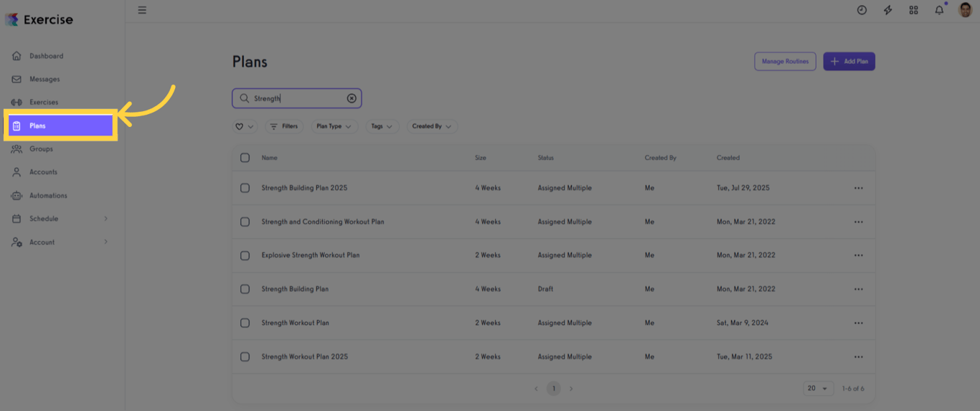Open the notifications bell
980x411 pixels.
pyautogui.click(x=939, y=10)
